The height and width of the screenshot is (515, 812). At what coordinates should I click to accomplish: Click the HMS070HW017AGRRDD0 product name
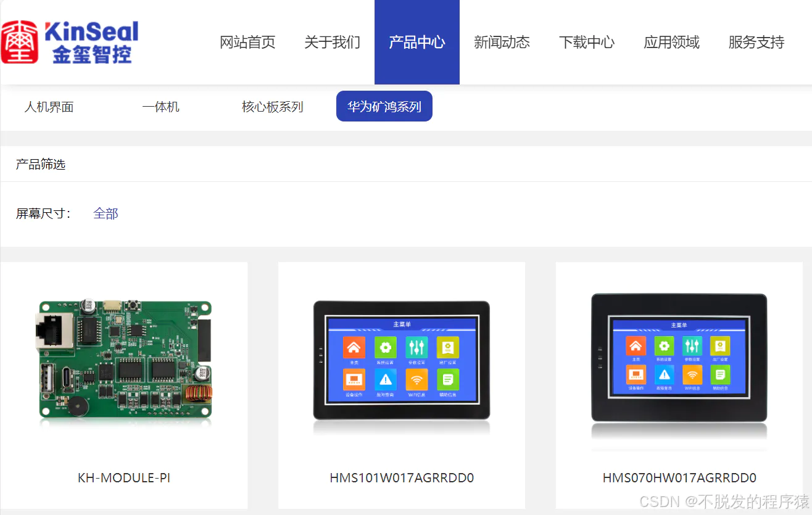point(679,478)
